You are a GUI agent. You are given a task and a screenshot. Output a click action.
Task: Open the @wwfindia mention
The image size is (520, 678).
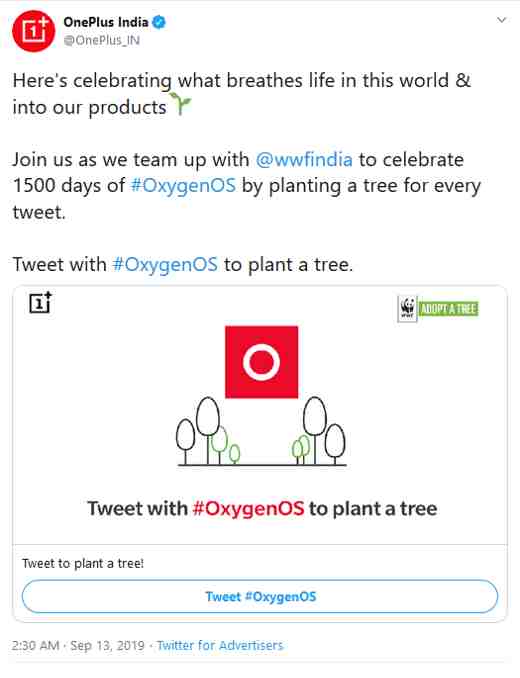click(304, 160)
